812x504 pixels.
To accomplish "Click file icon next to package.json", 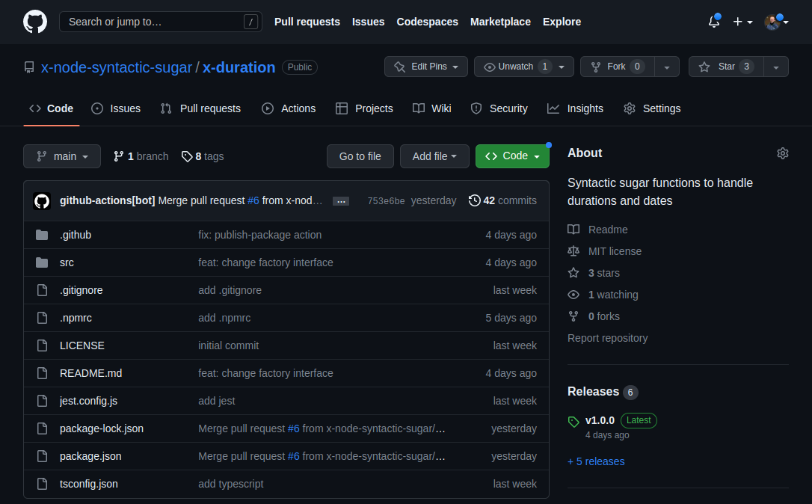I will click(x=42, y=456).
